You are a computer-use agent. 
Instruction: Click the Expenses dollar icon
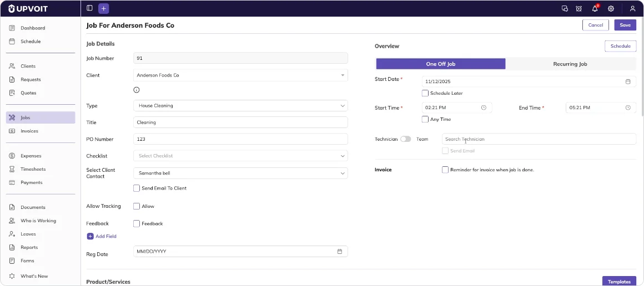click(12, 156)
